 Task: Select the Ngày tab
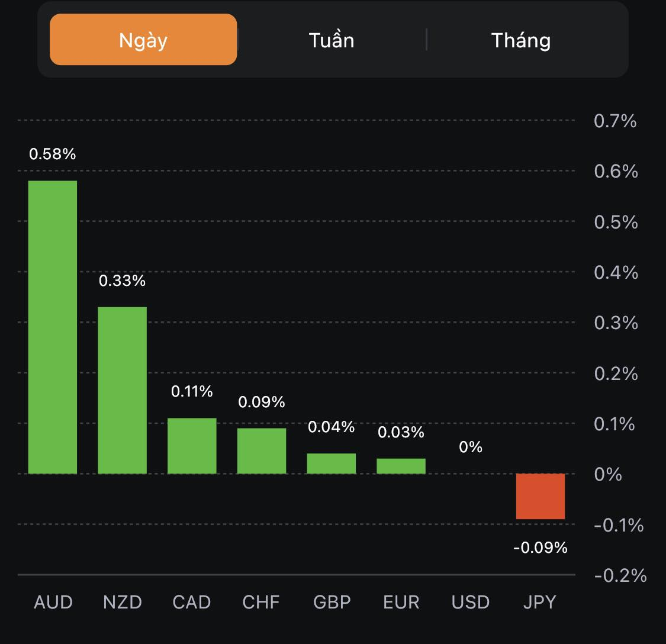pyautogui.click(x=143, y=40)
